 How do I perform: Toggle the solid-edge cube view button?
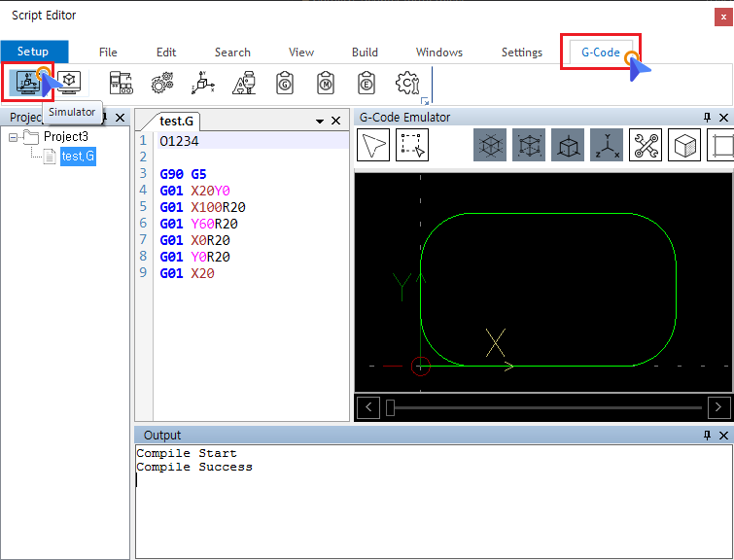[568, 146]
